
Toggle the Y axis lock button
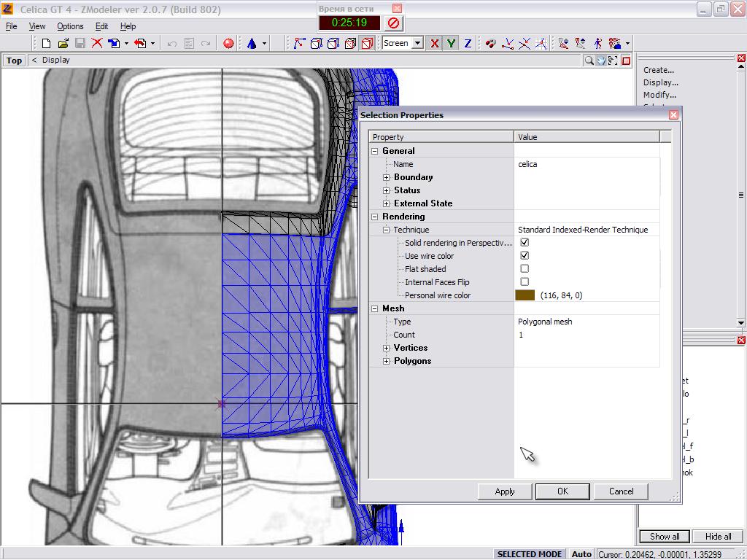pos(452,44)
